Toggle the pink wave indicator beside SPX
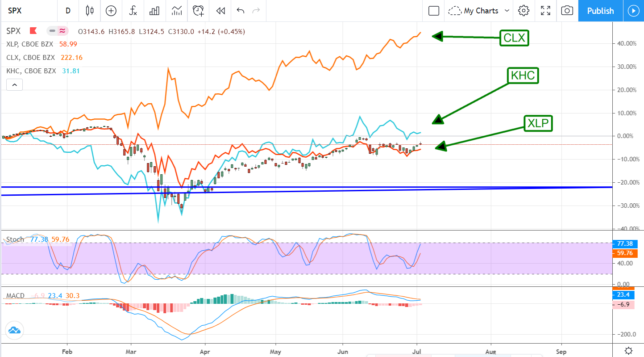 pos(62,31)
